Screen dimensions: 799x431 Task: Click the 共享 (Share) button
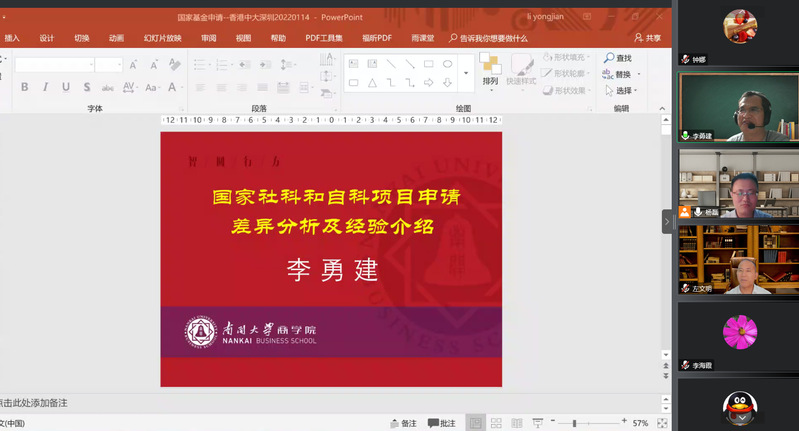point(648,38)
